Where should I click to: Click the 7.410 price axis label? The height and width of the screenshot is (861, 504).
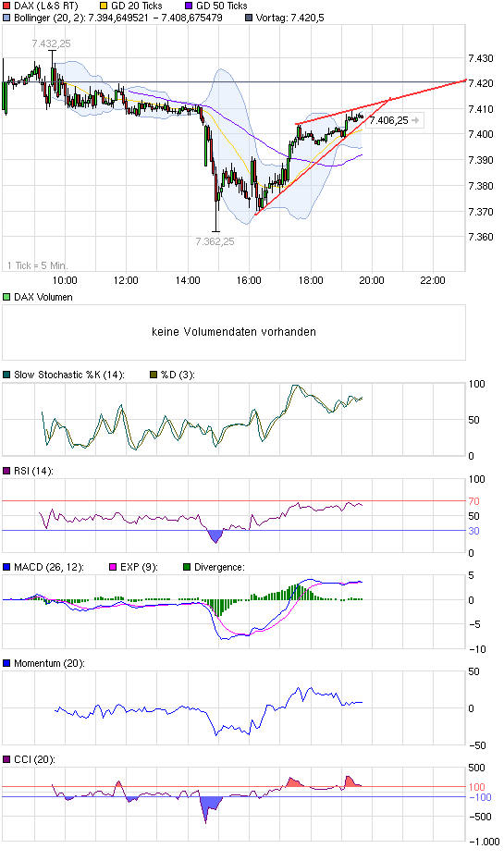pyautogui.click(x=480, y=109)
